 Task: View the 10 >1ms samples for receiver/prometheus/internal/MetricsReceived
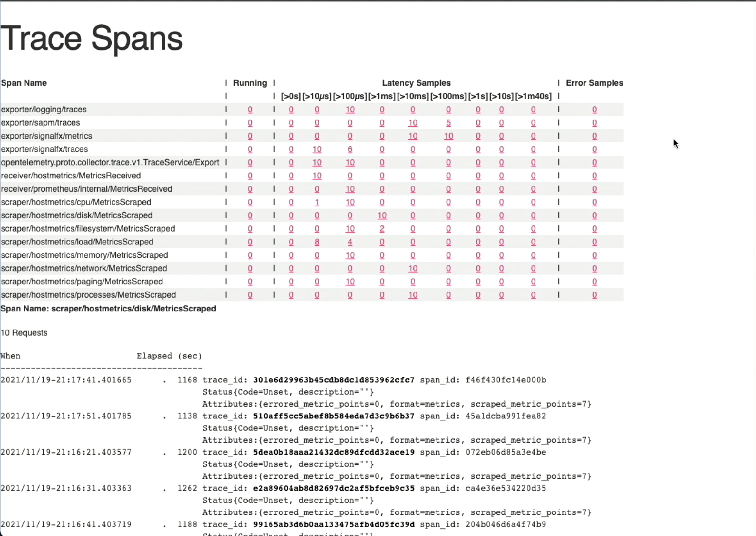coord(350,188)
